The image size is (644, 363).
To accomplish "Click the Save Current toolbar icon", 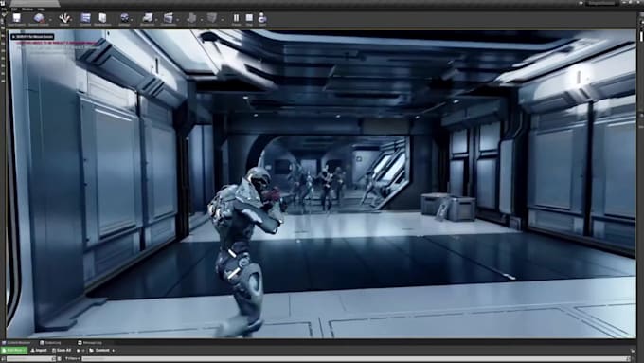I will 16,19.
